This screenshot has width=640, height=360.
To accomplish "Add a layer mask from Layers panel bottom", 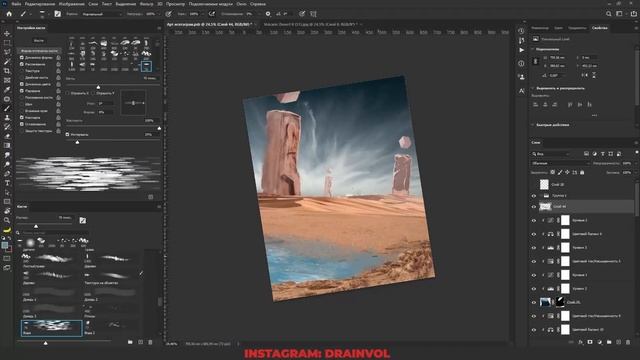I will [590, 342].
